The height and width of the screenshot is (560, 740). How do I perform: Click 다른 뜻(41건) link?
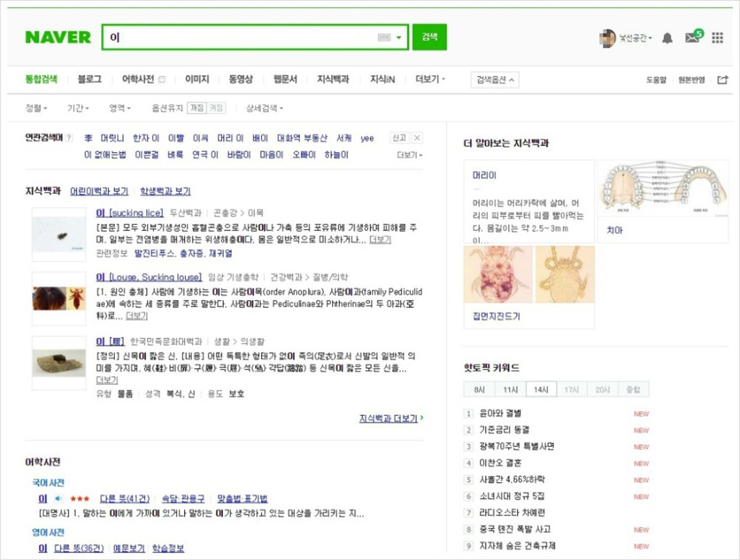click(125, 498)
